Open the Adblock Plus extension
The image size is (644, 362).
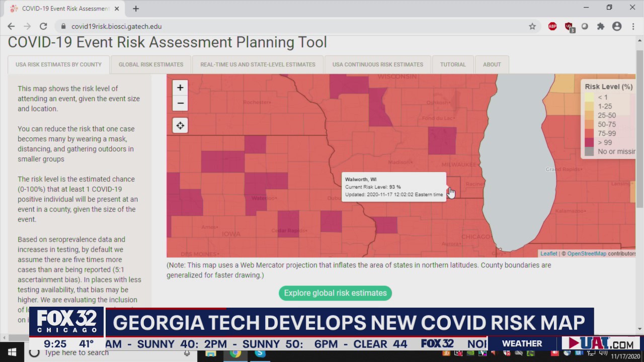coord(552,26)
